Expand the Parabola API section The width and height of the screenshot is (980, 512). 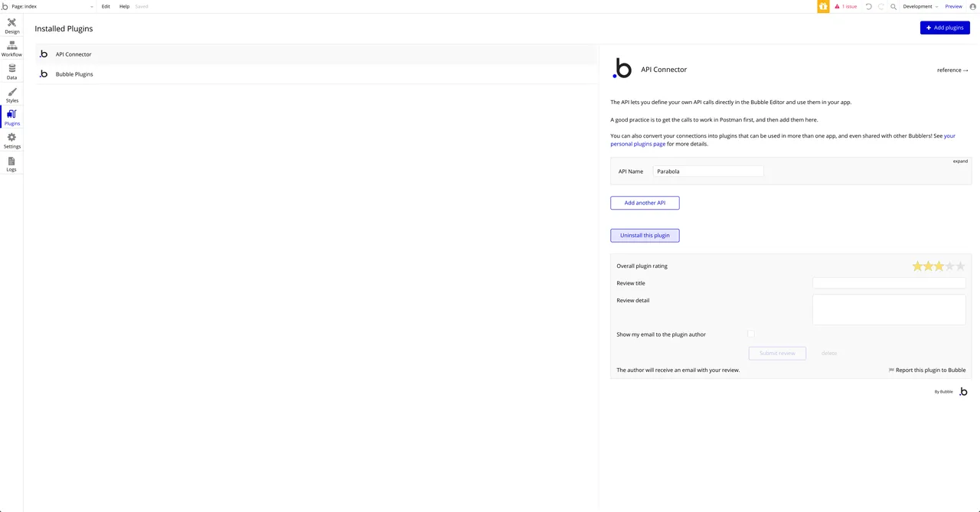(960, 161)
